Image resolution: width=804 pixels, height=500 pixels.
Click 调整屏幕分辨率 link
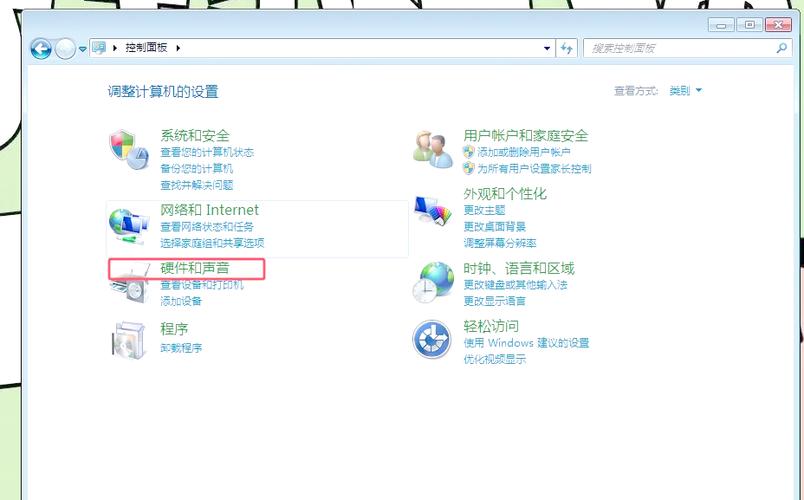(500, 243)
